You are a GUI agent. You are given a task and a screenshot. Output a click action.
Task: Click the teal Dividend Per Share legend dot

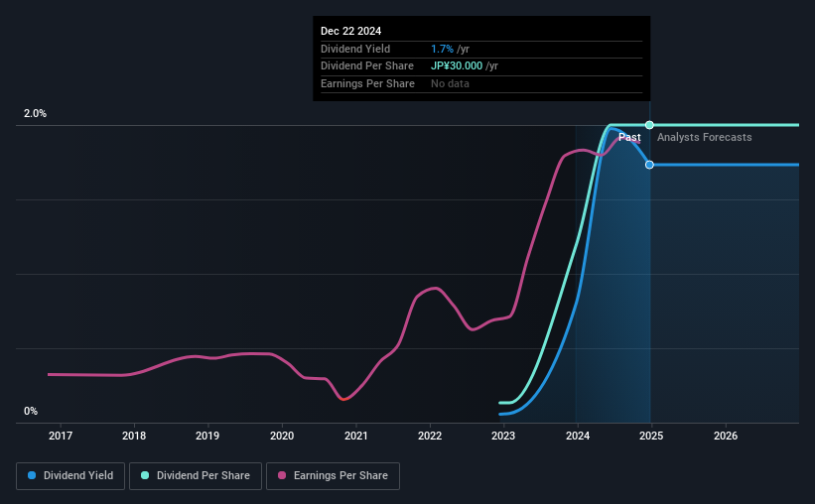145,475
